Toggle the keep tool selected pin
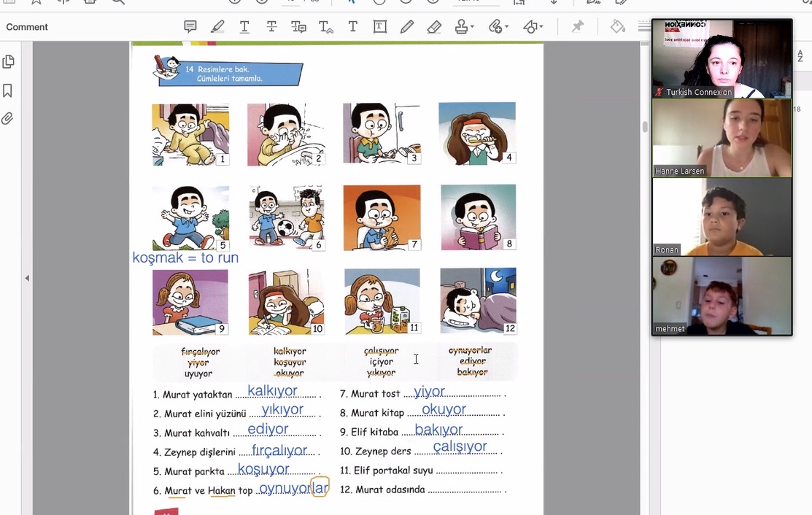 pyautogui.click(x=577, y=27)
